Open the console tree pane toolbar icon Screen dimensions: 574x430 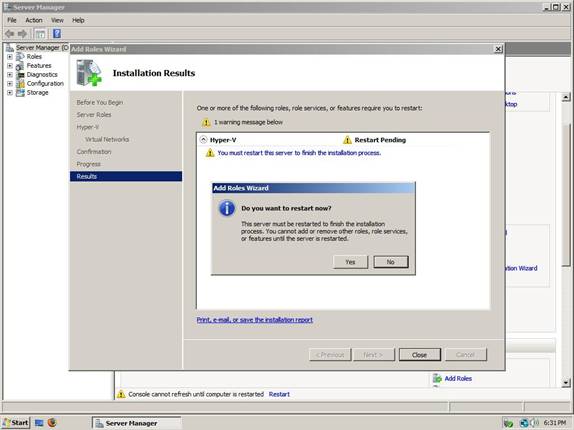[40, 34]
